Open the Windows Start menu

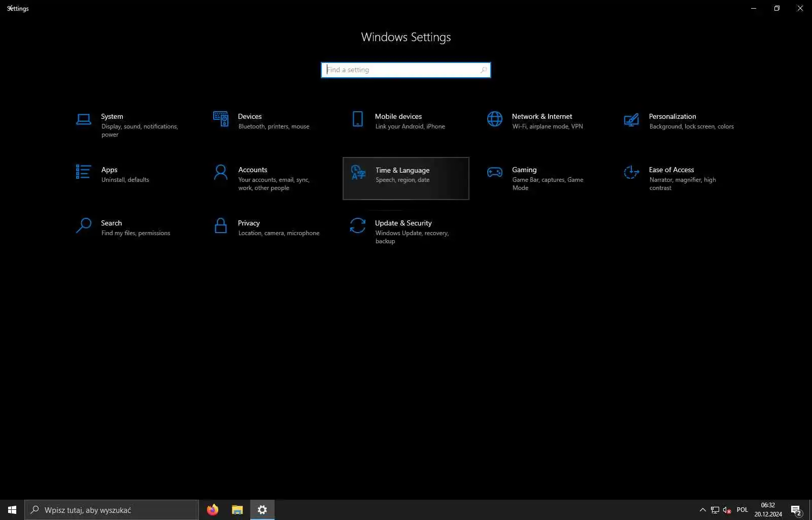(12, 510)
